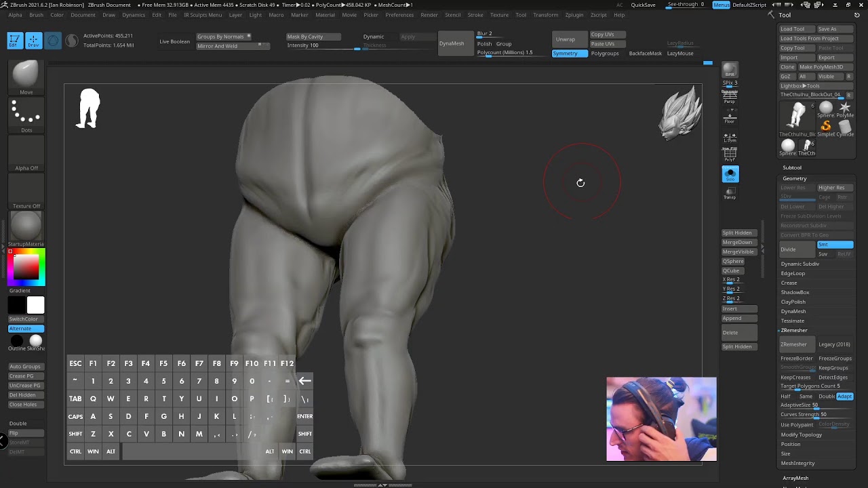Toggle Persp perspective view icon
This screenshot has width=868, height=488.
730,97
